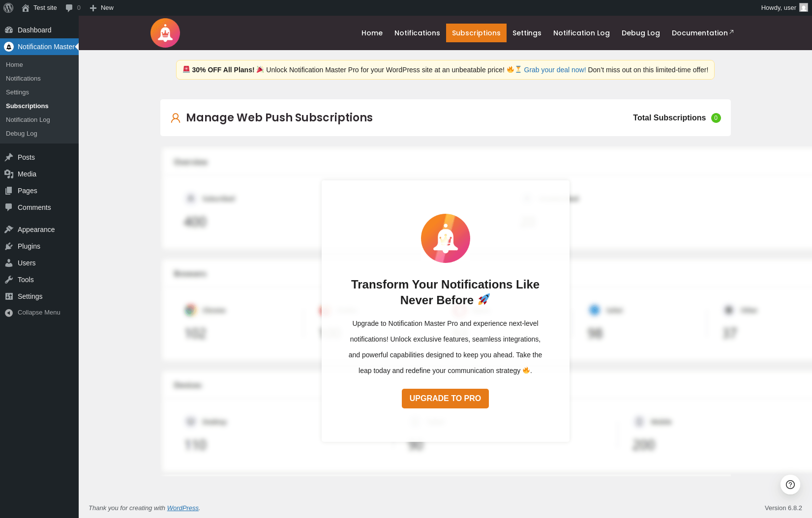
Task: Click the 30% OFF All Plans text
Action: pyautogui.click(x=223, y=70)
